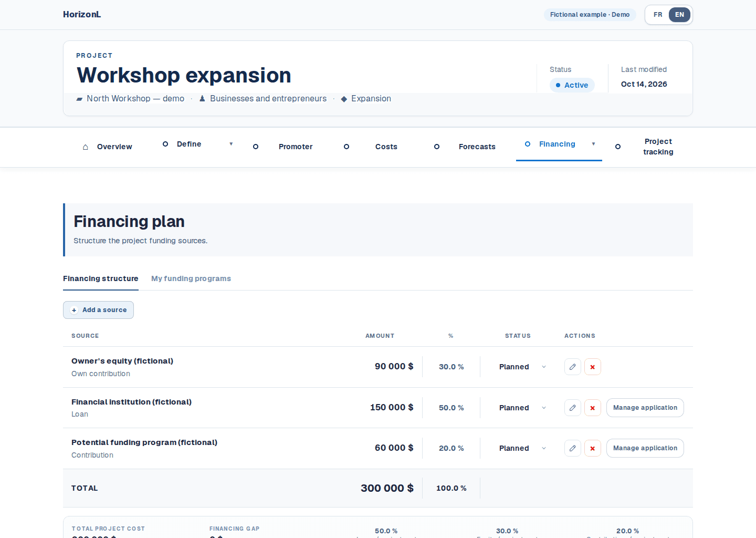Delete the Potential funding program source
Screen dimensions: 756x538
point(593,448)
